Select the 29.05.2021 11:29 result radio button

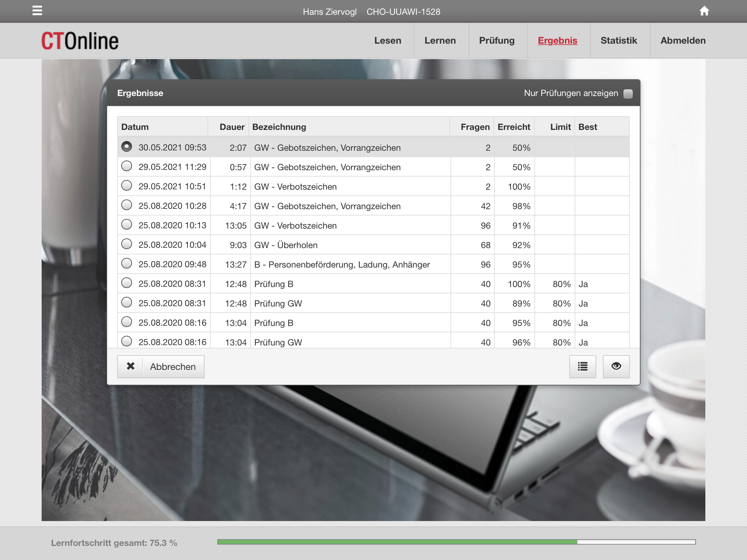click(127, 167)
